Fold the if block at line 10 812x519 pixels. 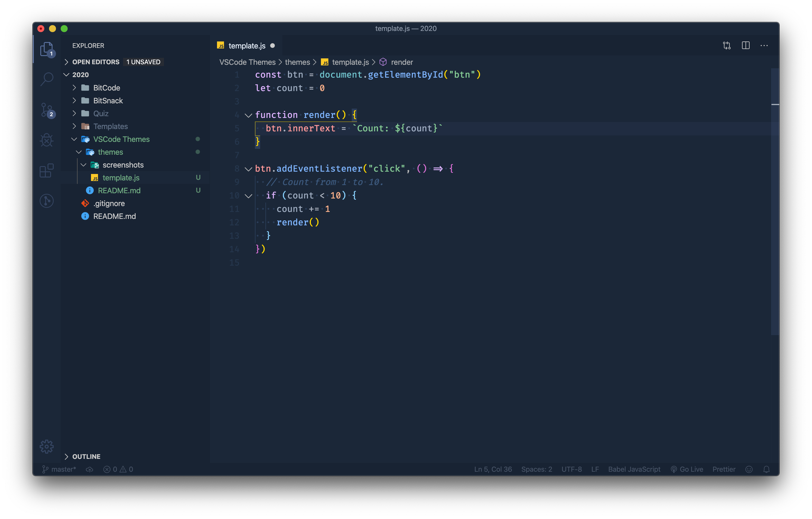pos(249,196)
